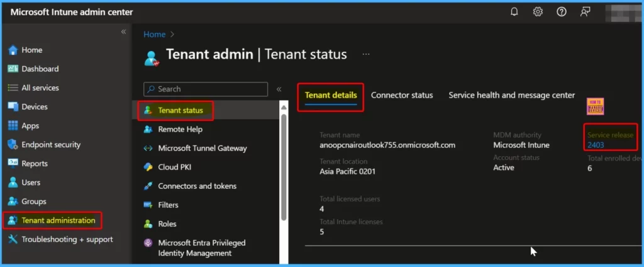Click the Remote Help icon
644x267 pixels.
pos(148,129)
